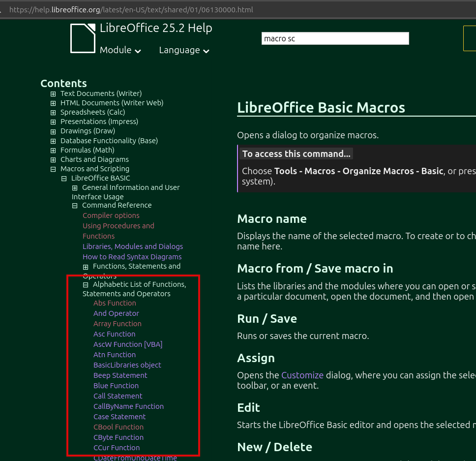Open the Case Statement help page
This screenshot has width=476, height=461.
119,417
